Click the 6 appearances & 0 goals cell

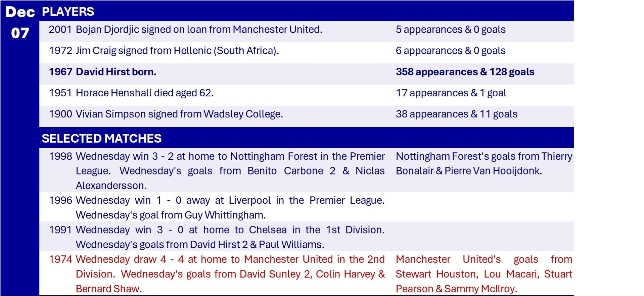point(451,51)
